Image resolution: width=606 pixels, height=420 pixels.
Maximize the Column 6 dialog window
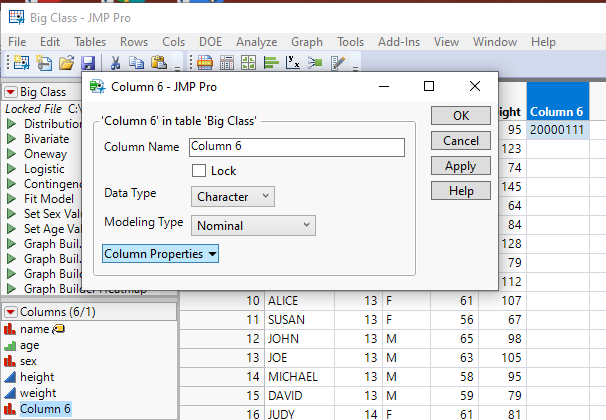tap(429, 86)
